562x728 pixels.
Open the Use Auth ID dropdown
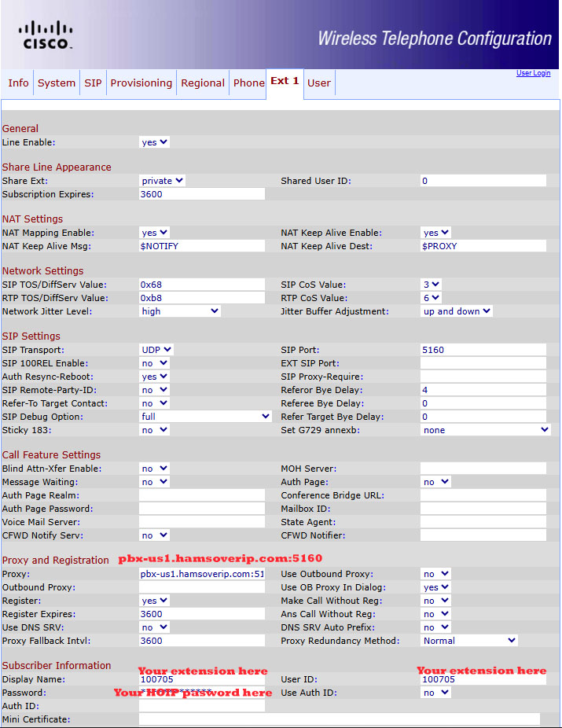(435, 693)
